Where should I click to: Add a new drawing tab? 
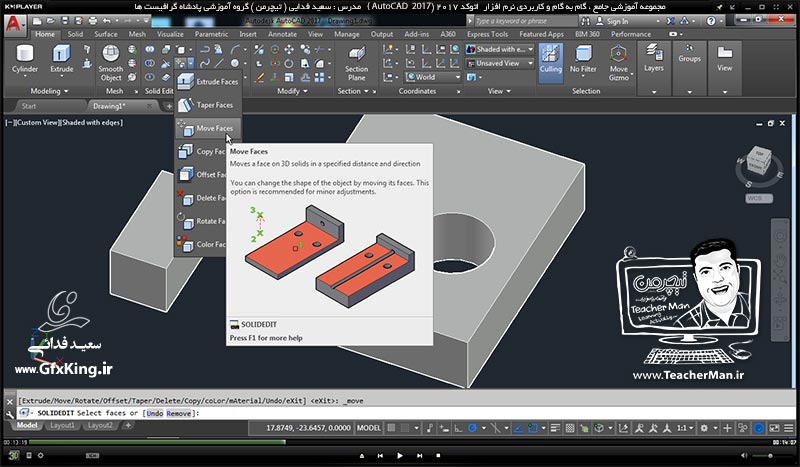coord(169,106)
